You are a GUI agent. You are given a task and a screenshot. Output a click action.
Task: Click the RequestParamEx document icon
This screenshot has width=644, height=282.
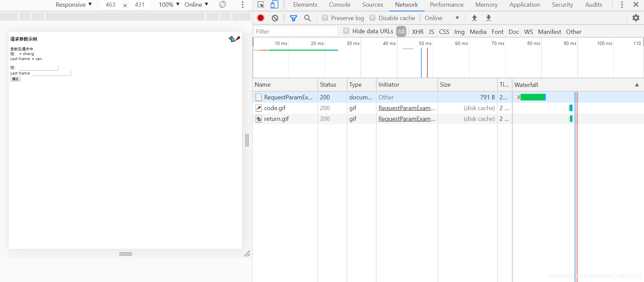coord(259,97)
